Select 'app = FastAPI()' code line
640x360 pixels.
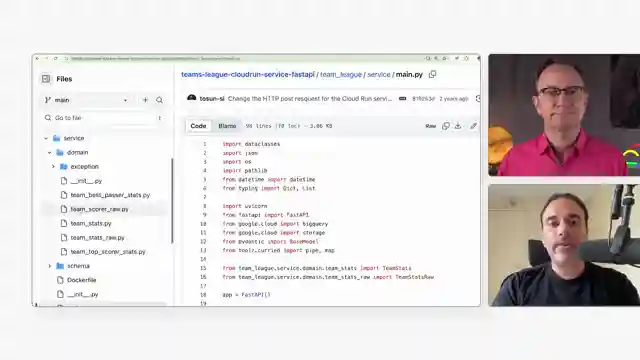point(246,295)
